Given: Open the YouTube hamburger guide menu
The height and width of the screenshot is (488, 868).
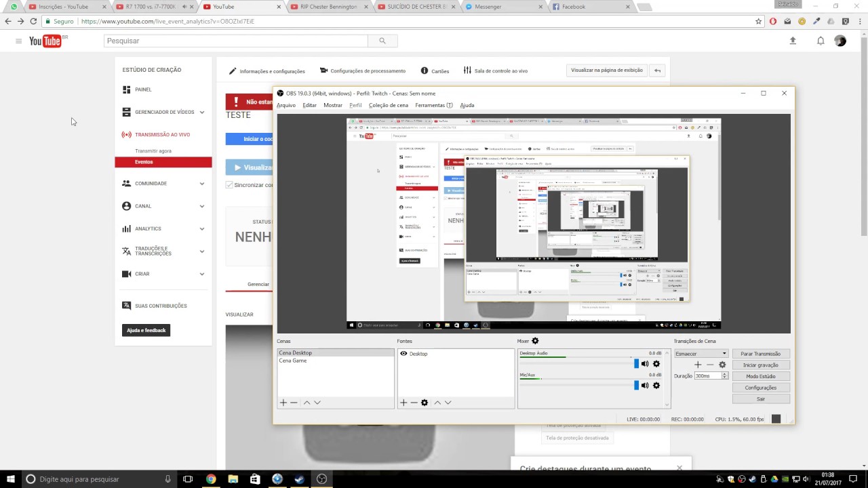Looking at the screenshot, I should click(18, 41).
